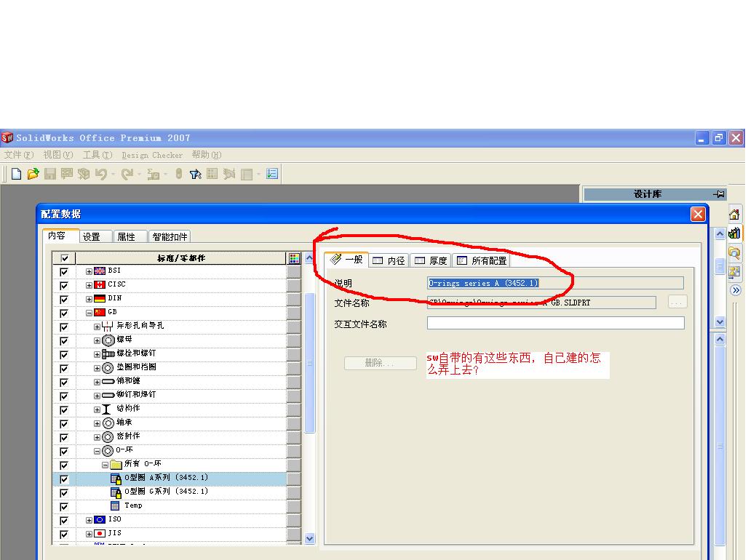This screenshot has width=748, height=560.
Task: Click the 交互文件名称 input field
Action: point(556,324)
